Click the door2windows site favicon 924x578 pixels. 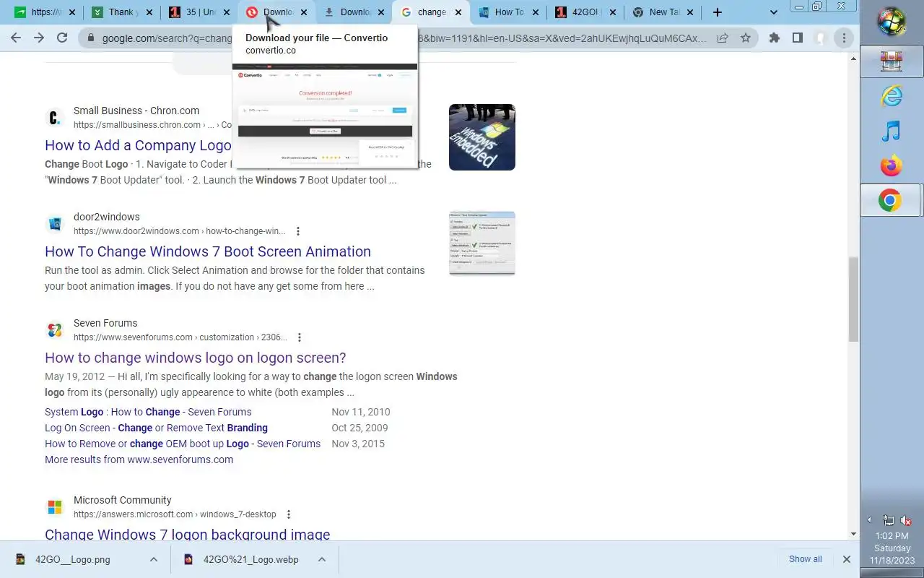coord(55,224)
